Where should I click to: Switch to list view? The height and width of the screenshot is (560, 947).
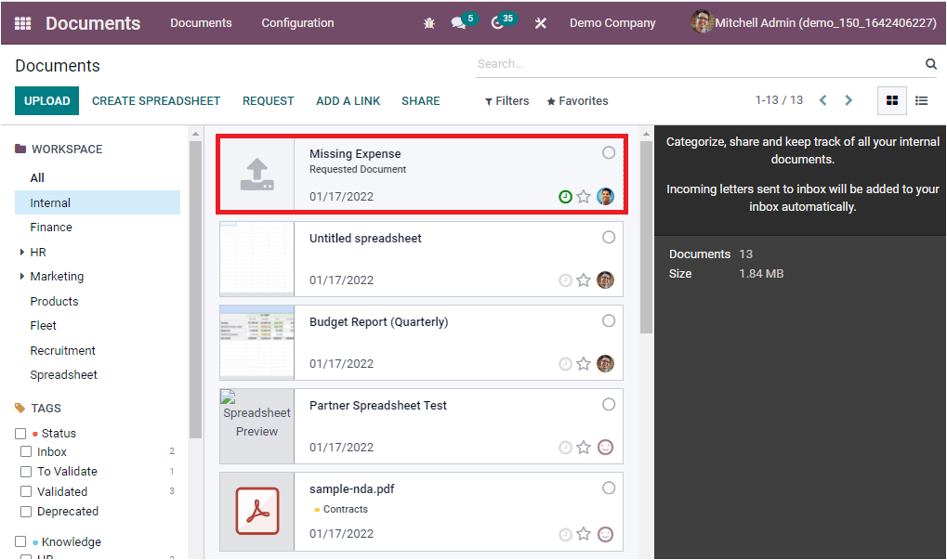click(921, 101)
